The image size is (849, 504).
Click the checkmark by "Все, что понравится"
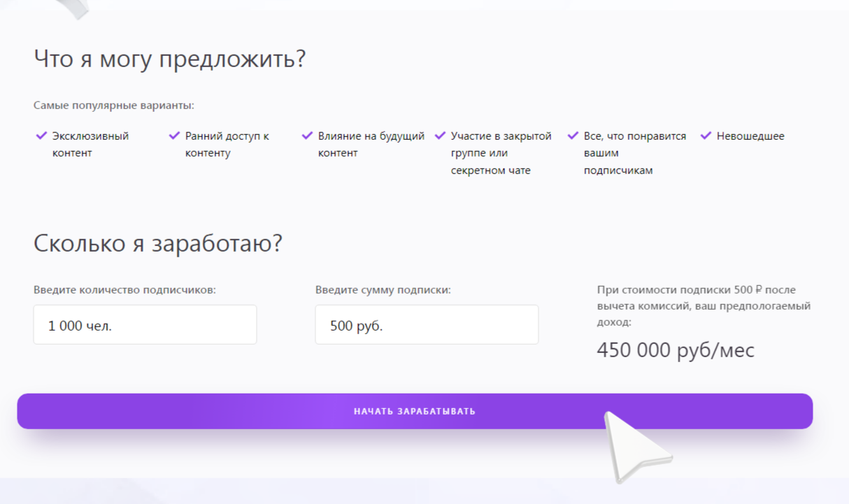tap(573, 136)
